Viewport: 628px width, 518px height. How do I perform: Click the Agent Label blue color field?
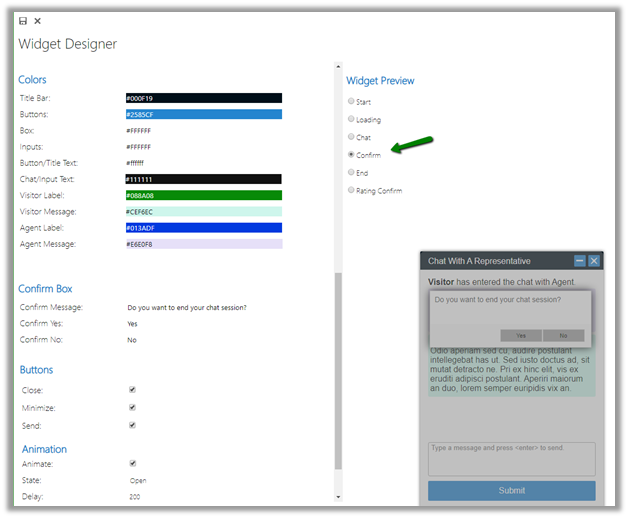(x=203, y=228)
